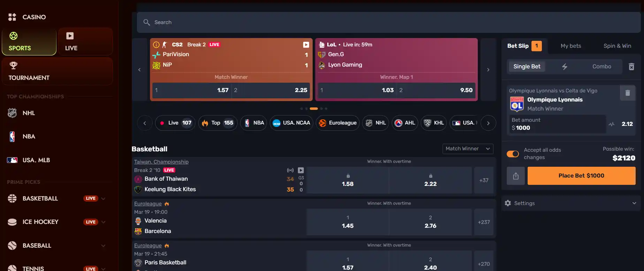Filter events by AHL chip

coord(405,123)
